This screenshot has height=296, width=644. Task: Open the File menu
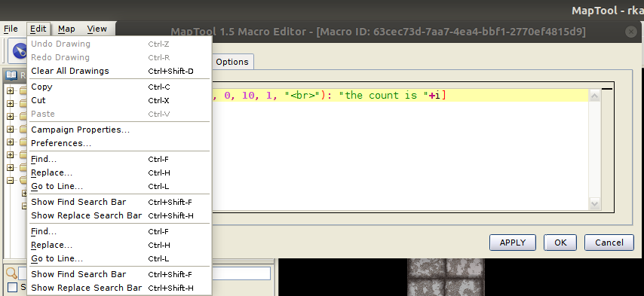(11, 29)
